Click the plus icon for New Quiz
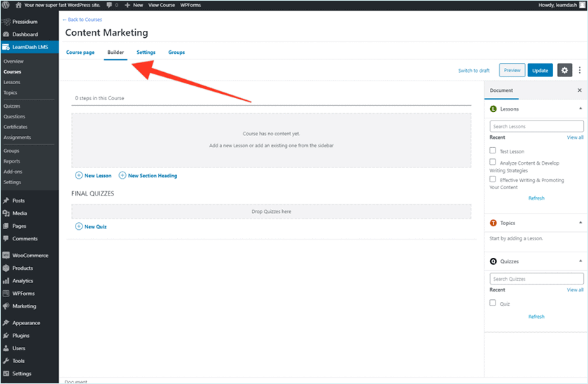Image resolution: width=588 pixels, height=384 pixels. point(78,226)
